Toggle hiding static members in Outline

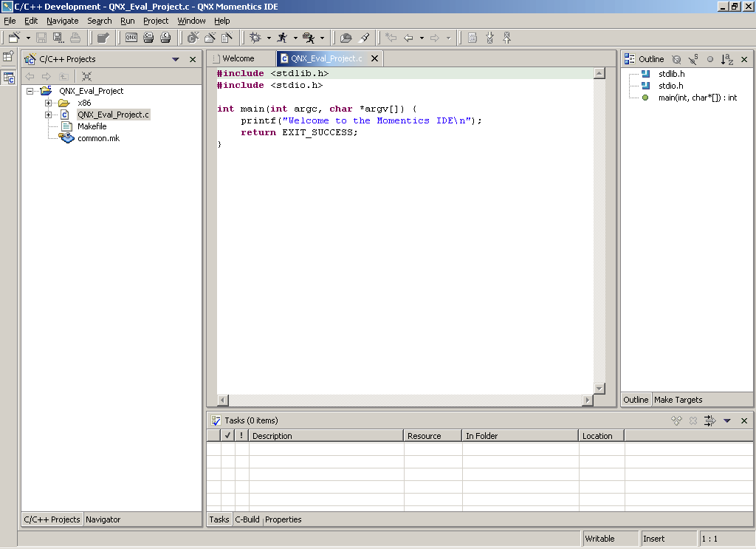(692, 59)
